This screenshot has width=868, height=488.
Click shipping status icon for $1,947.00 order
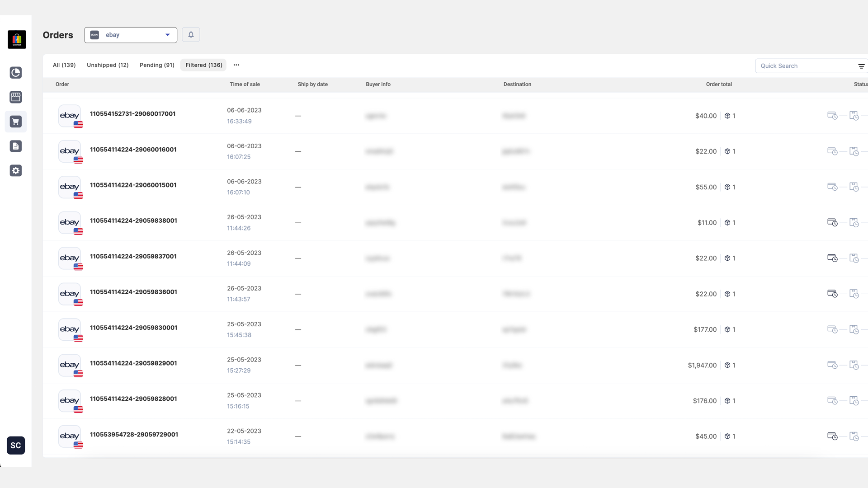click(x=854, y=365)
